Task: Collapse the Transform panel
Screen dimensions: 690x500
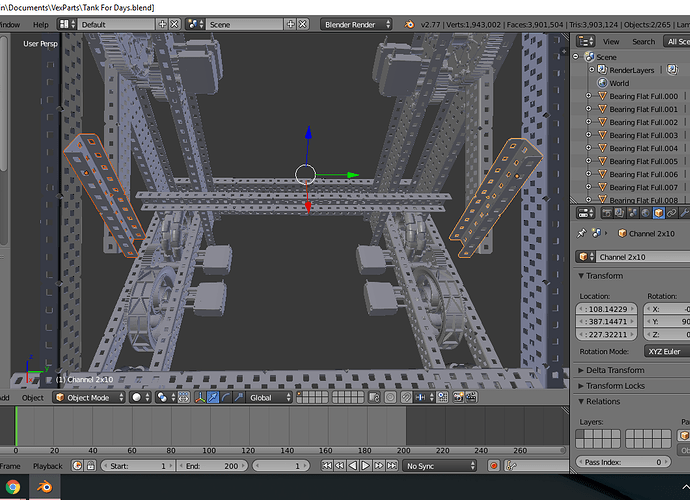Action: click(601, 276)
